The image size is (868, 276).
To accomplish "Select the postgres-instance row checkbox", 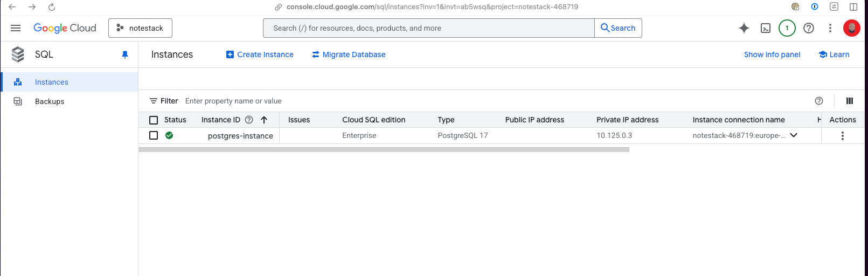I will point(154,135).
